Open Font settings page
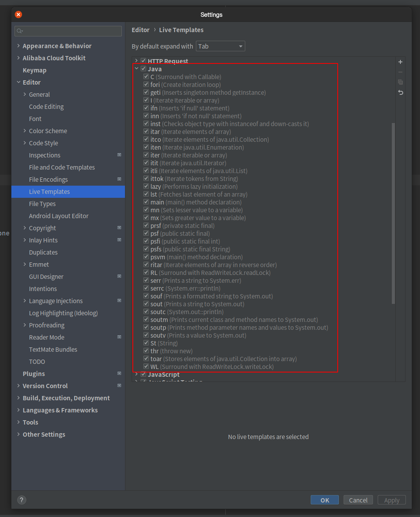The height and width of the screenshot is (517, 420). tap(35, 119)
